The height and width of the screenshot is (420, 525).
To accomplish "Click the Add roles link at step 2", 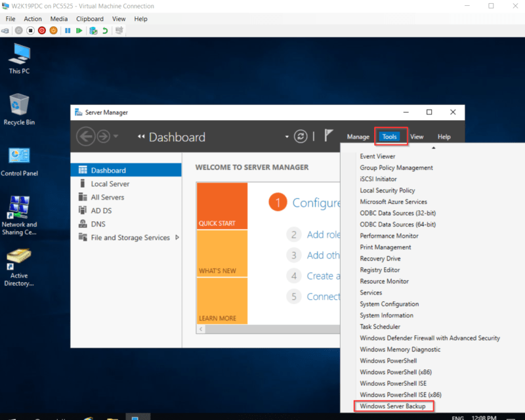I will click(324, 234).
